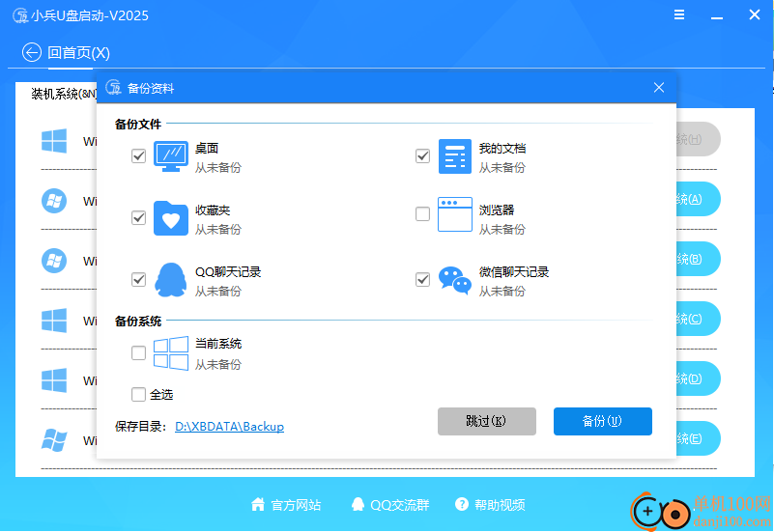
Task: Open the official website (官方网站) link
Action: [297, 505]
